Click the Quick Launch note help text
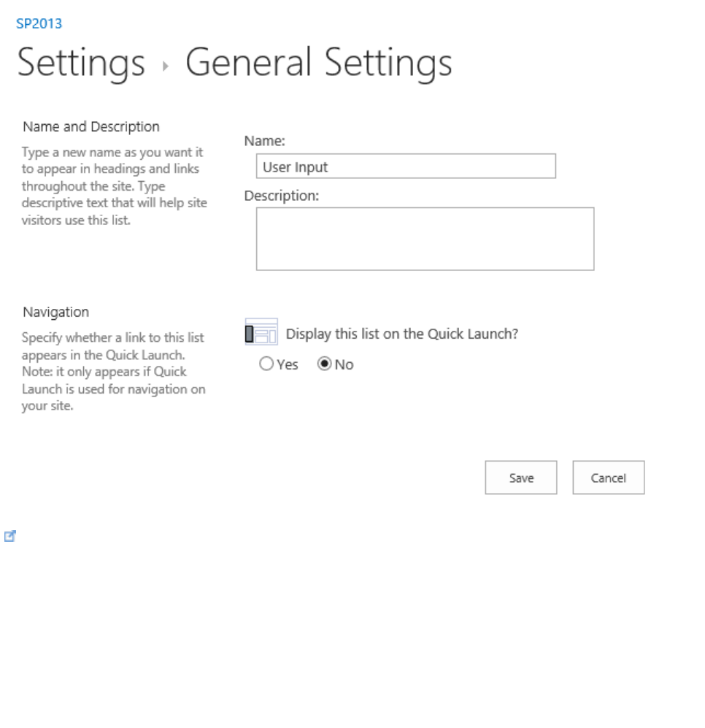Screen dimensions: 705x728 pyautogui.click(x=114, y=372)
